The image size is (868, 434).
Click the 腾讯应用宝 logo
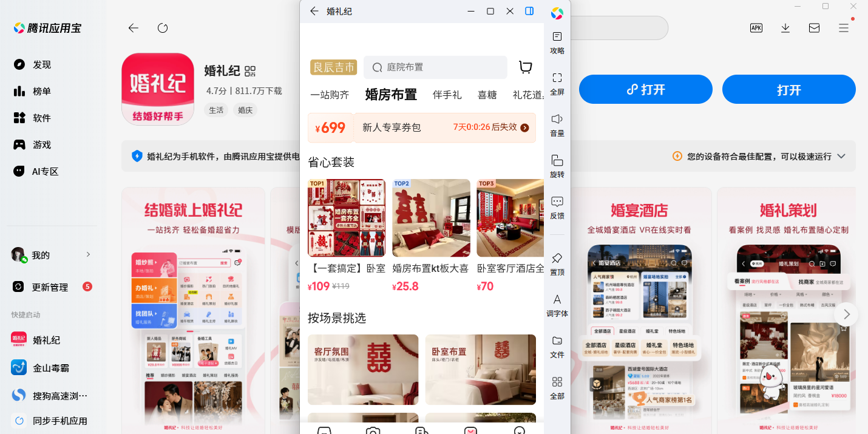click(x=47, y=28)
